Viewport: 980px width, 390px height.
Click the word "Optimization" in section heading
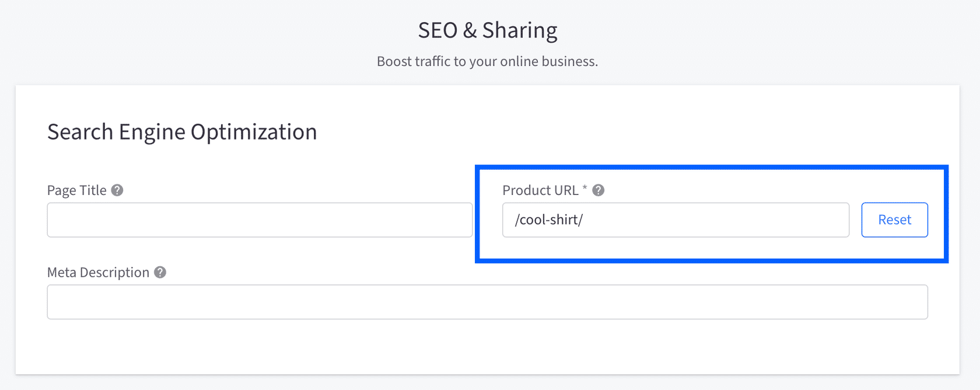(x=254, y=132)
